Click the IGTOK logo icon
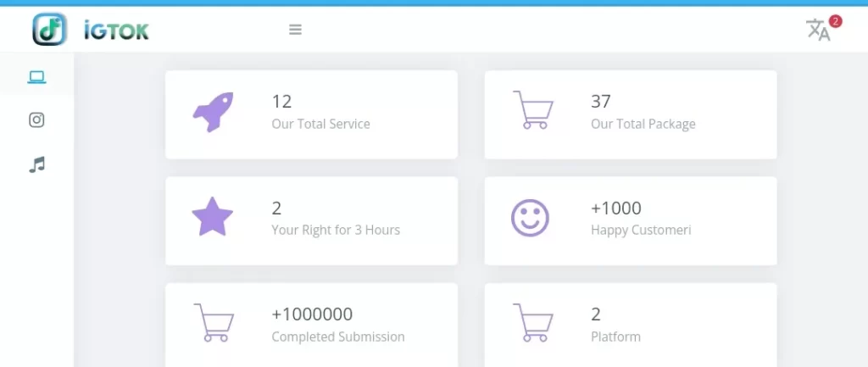The width and height of the screenshot is (868, 367). tap(49, 30)
